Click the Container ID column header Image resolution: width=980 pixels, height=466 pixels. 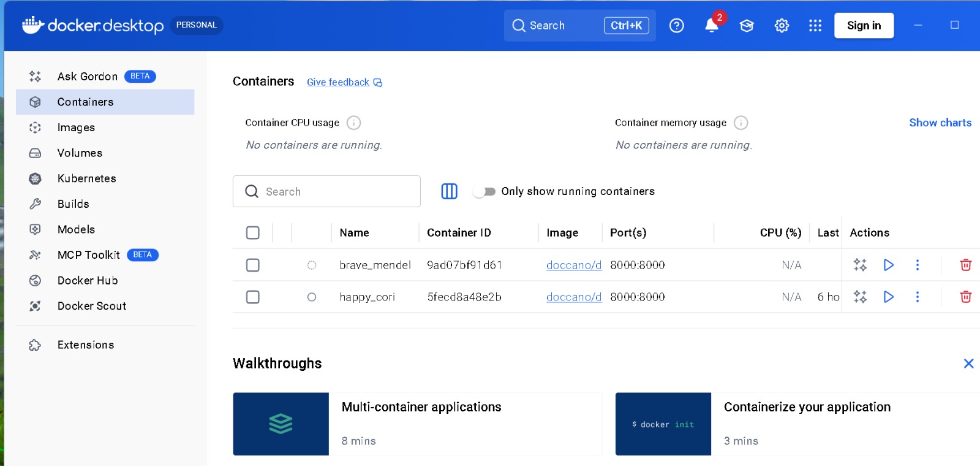click(459, 233)
